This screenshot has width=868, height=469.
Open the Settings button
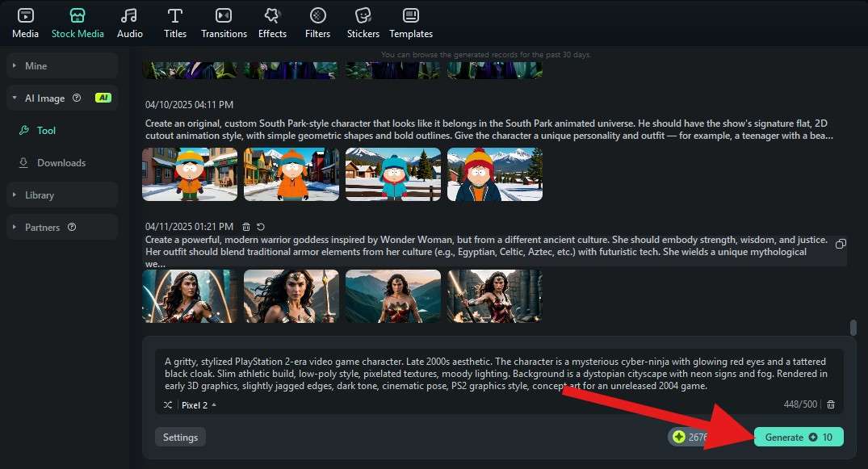tap(181, 438)
